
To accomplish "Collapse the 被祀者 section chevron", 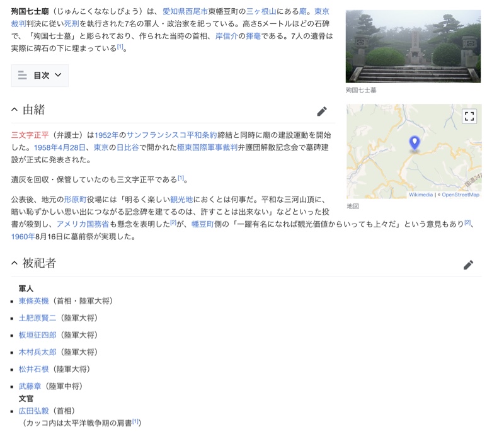I will pyautogui.click(x=14, y=263).
